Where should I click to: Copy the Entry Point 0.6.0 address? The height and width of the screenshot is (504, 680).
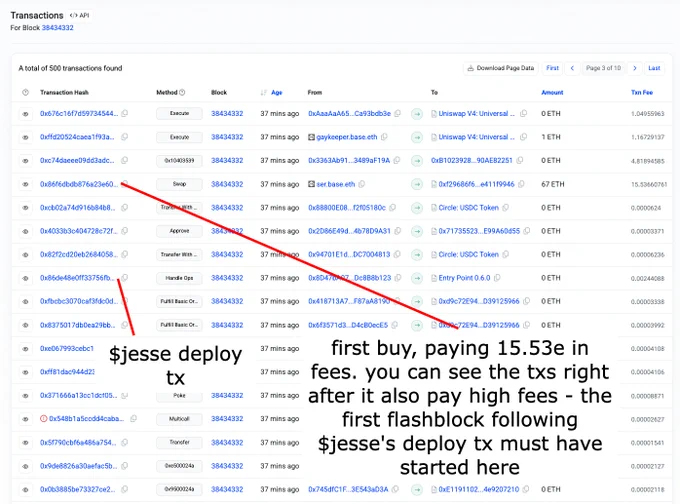tap(497, 278)
